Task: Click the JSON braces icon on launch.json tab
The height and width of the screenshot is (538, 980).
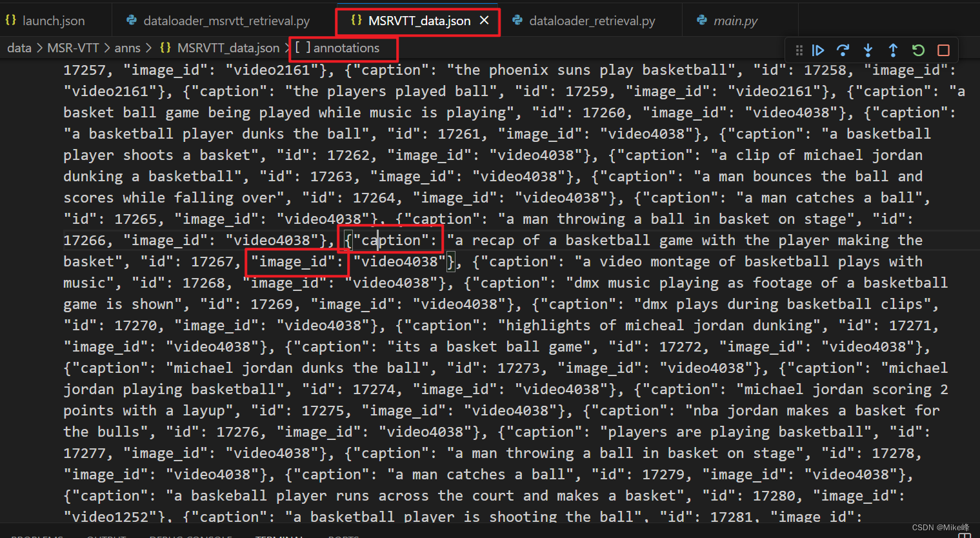Action: (x=10, y=20)
